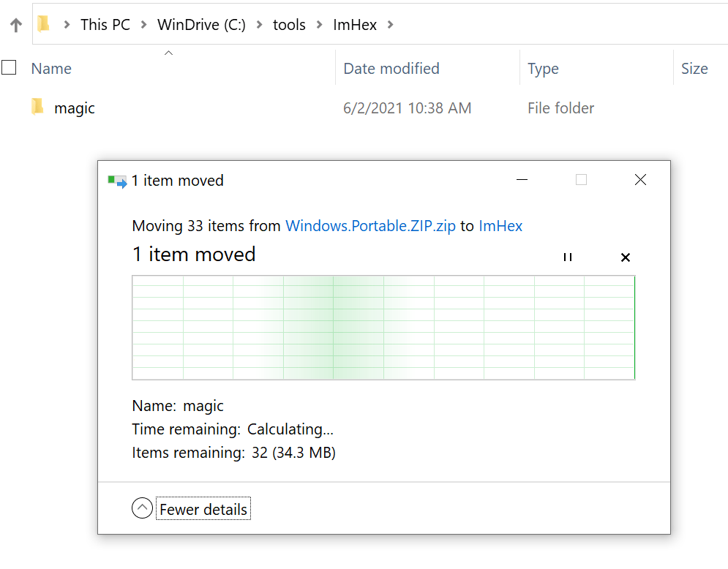Viewport: 728px width, 569px height.
Task: Click the Up arrow navigation icon
Action: (x=16, y=25)
